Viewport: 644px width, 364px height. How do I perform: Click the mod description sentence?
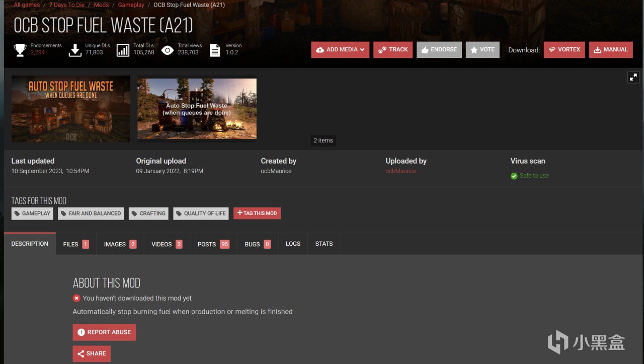click(x=183, y=312)
